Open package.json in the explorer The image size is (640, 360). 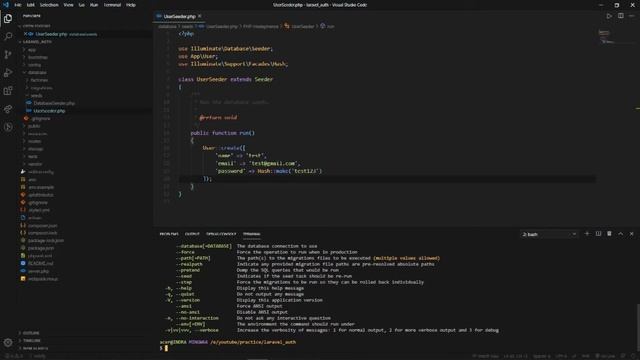pyautogui.click(x=41, y=248)
